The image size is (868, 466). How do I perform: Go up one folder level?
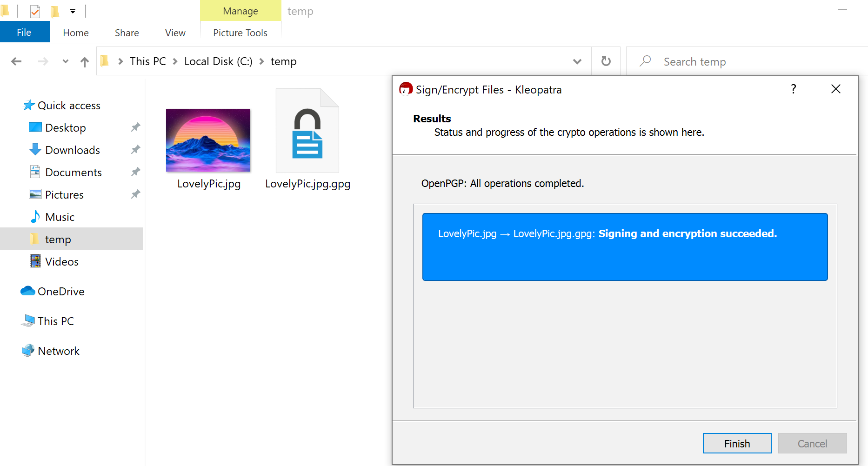click(85, 61)
